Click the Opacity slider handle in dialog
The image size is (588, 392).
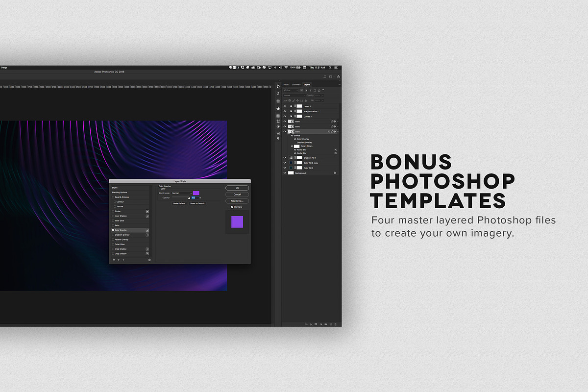(189, 198)
